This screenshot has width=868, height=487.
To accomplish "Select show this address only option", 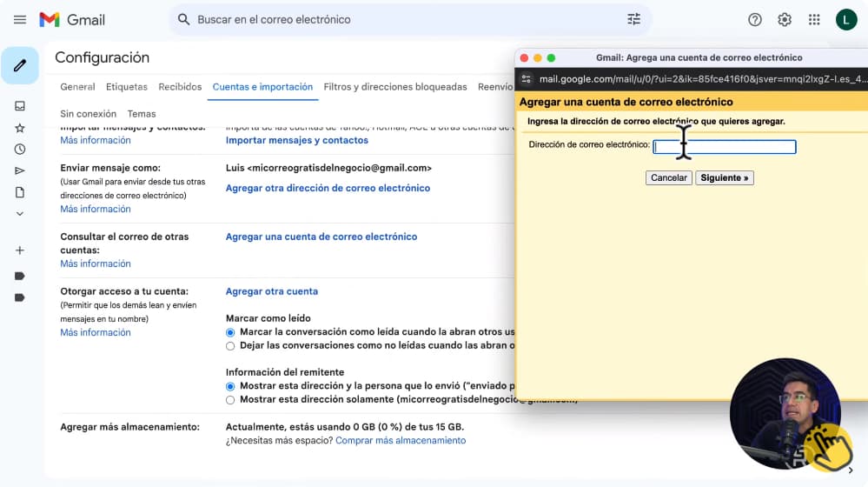I will pyautogui.click(x=230, y=400).
